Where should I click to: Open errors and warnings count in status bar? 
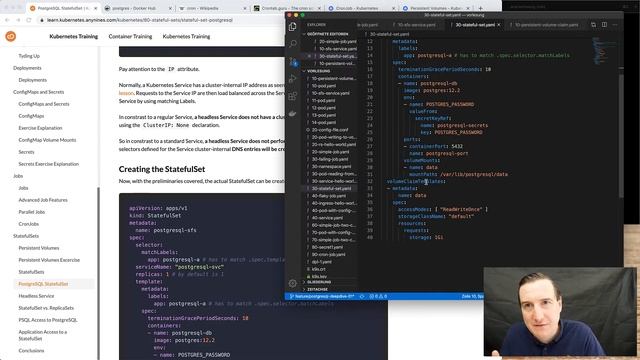pos(378,296)
